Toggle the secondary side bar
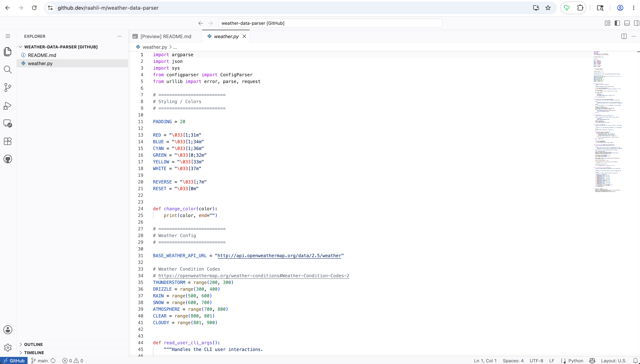Image resolution: width=640 pixels, height=364 pixels. 636,23
